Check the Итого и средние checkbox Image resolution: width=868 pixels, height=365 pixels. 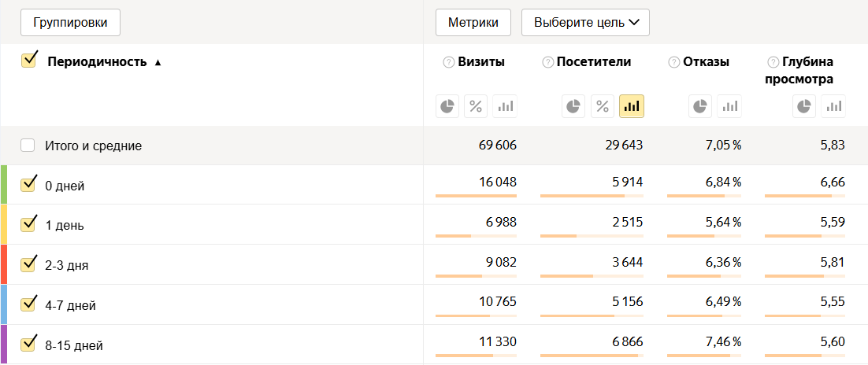(28, 146)
